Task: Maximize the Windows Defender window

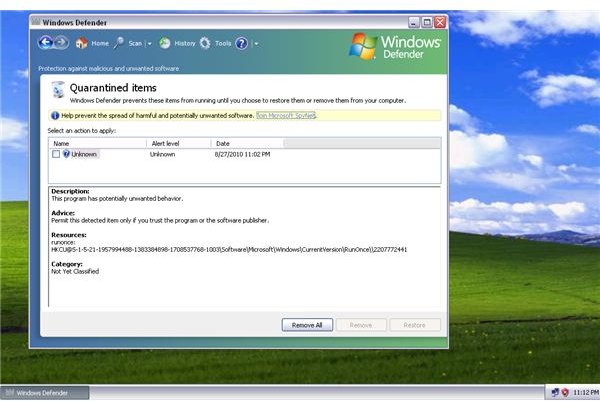Action: point(427,22)
